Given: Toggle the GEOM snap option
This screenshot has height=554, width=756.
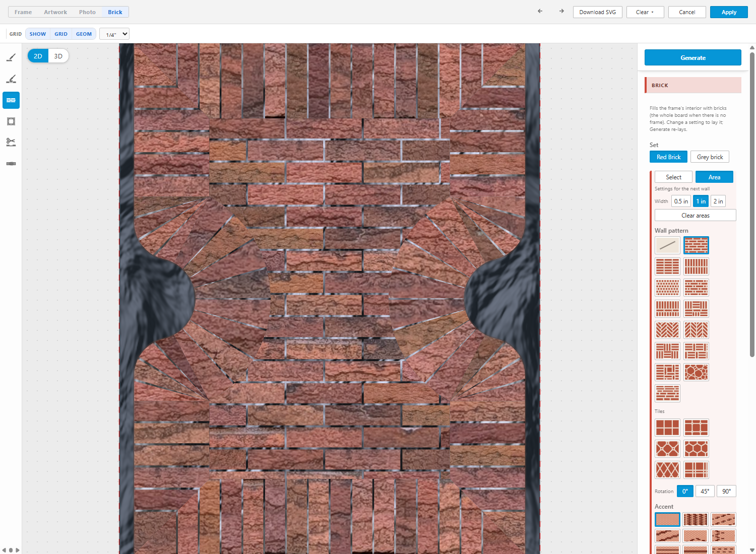Looking at the screenshot, I should pyautogui.click(x=84, y=34).
